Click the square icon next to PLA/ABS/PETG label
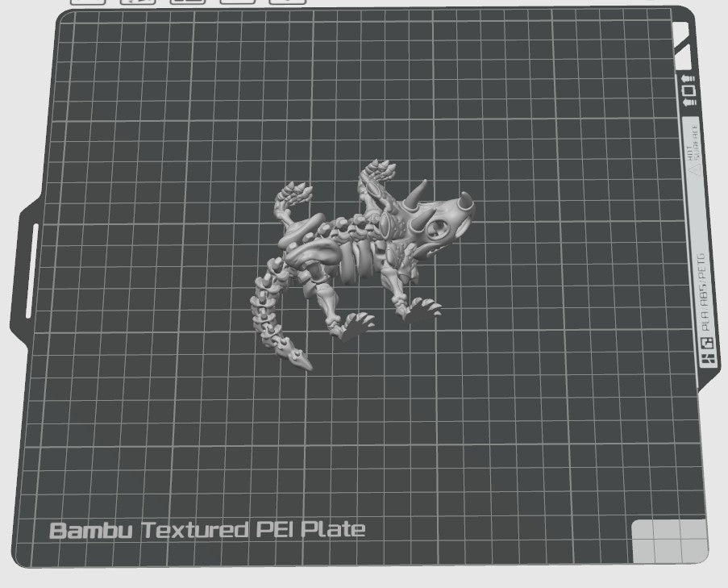 [707, 344]
